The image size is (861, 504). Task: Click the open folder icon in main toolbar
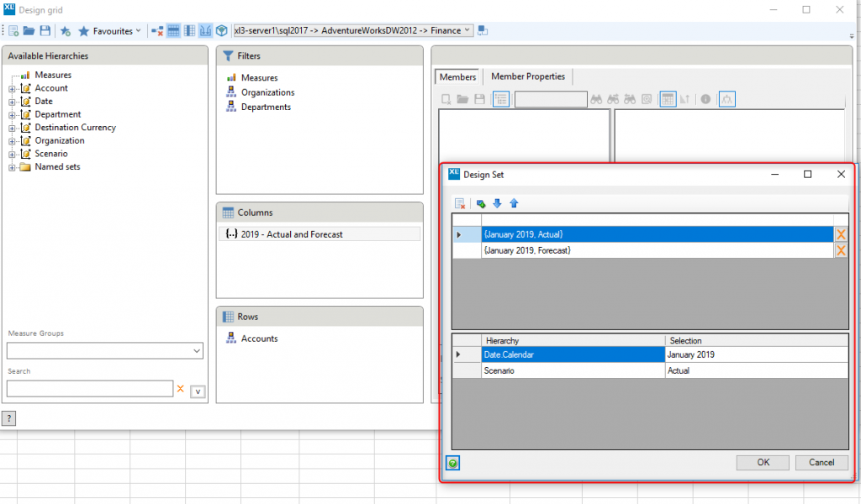click(x=29, y=31)
